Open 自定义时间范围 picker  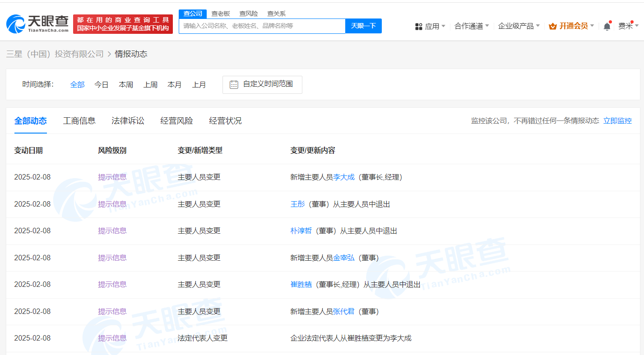click(x=262, y=84)
